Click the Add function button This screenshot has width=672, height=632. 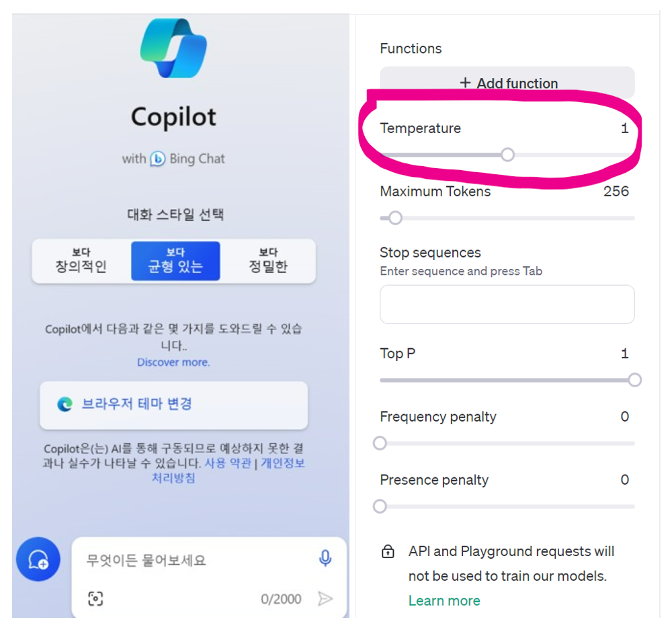507,83
